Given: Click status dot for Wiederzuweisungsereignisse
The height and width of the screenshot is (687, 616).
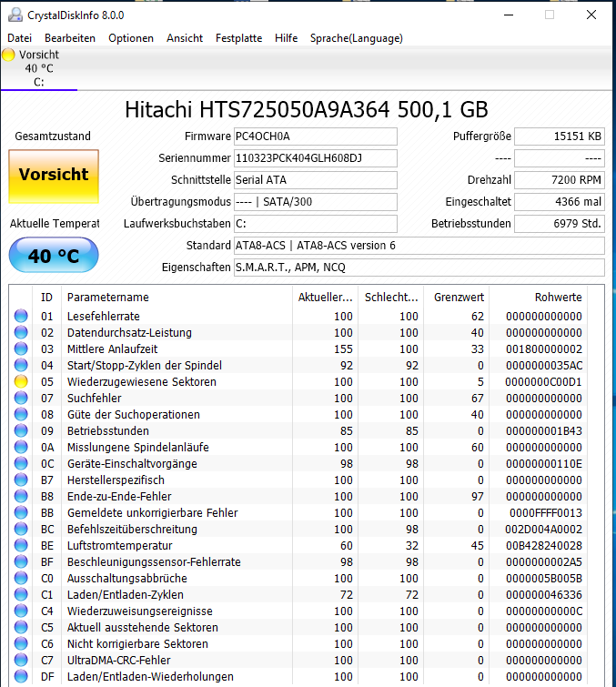Looking at the screenshot, I should pyautogui.click(x=21, y=611).
